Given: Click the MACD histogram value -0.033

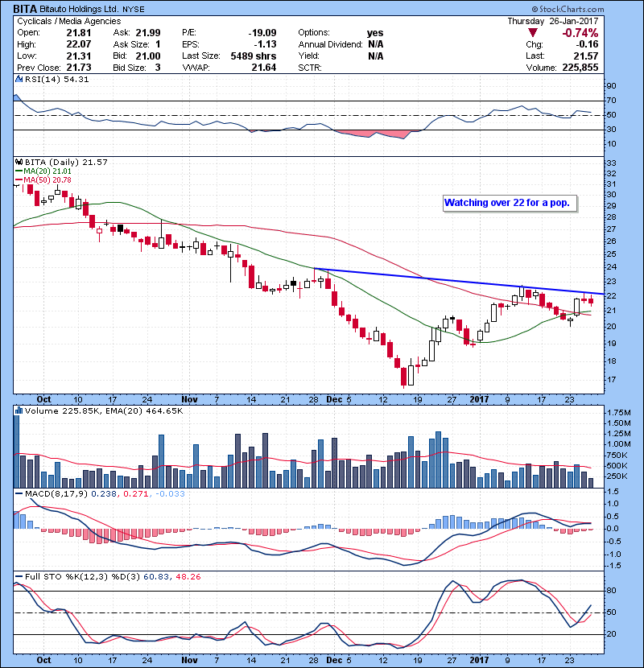Looking at the screenshot, I should click(170, 493).
